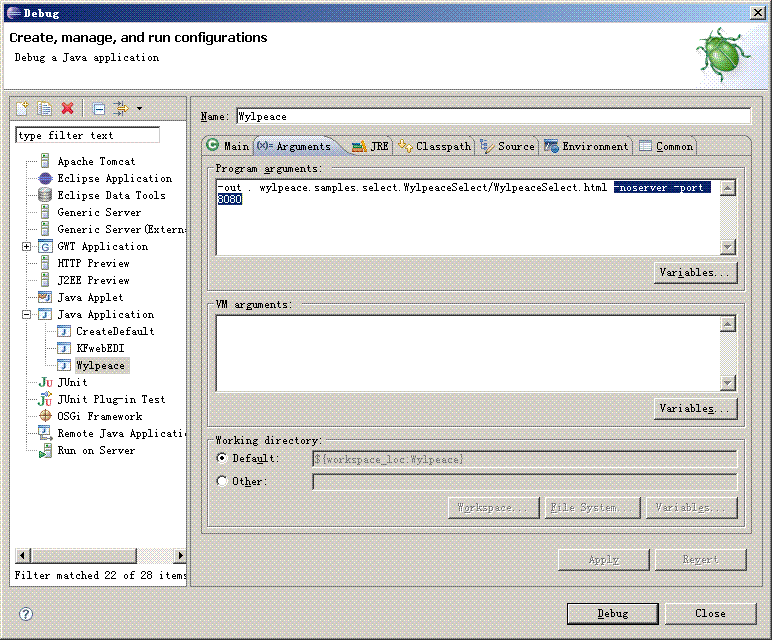Select the CreateDefault configuration text

(115, 331)
